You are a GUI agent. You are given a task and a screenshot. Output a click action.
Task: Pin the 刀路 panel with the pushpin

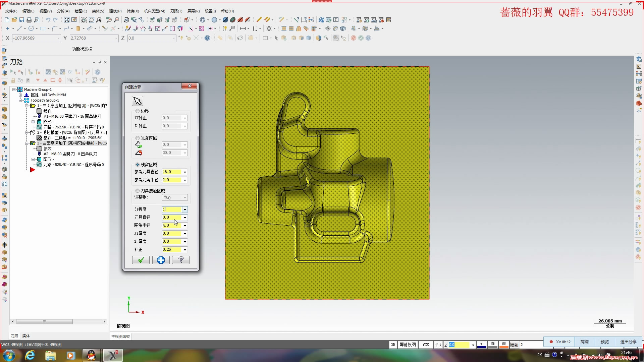[x=100, y=62]
